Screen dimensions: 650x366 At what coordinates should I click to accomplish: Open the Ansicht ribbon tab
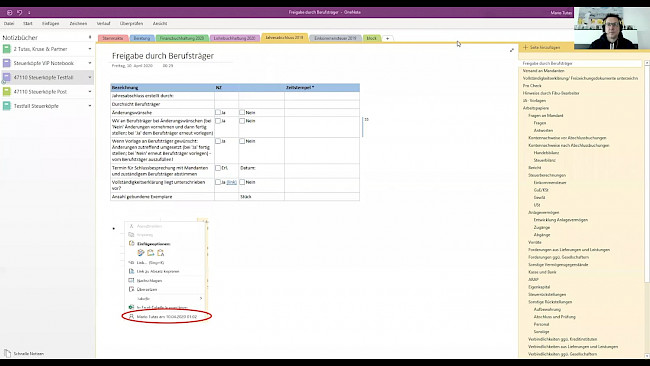tap(160, 24)
